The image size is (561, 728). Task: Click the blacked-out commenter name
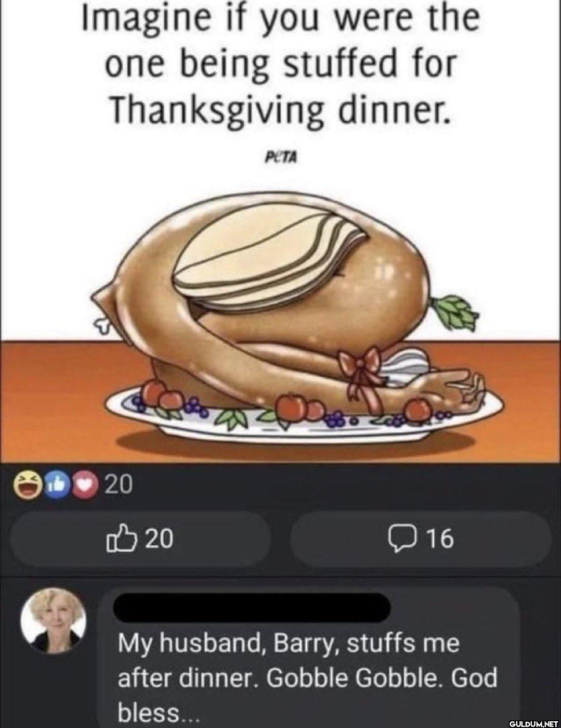[x=252, y=607]
